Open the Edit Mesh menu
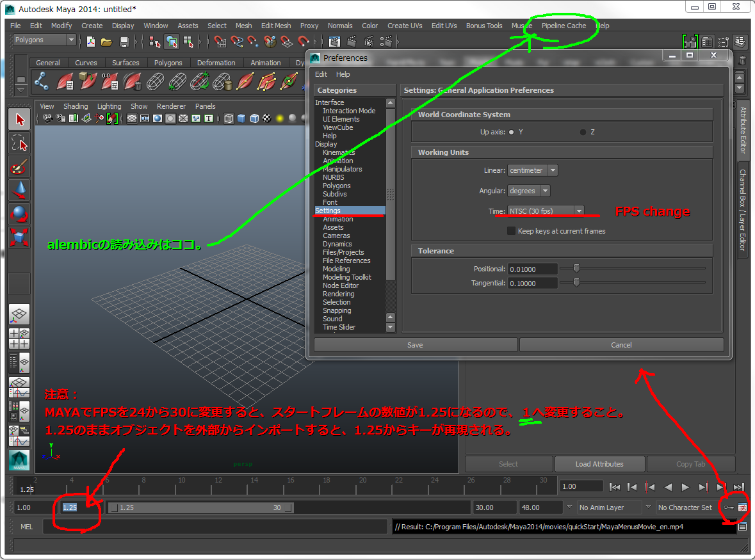 276,26
